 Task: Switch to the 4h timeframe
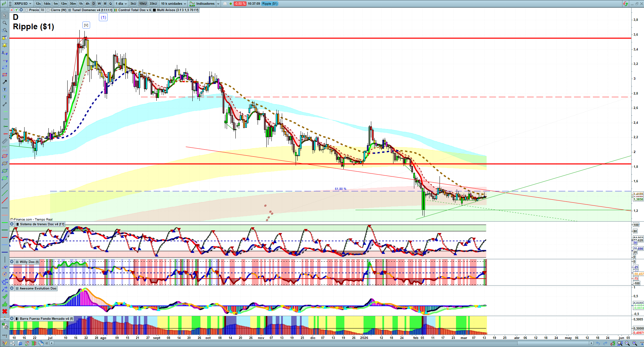[87, 4]
